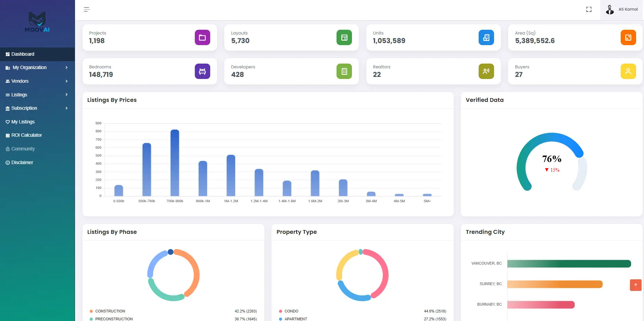Image resolution: width=644 pixels, height=321 pixels.
Task: Toggle the CONSTRUCTION legend item
Action: click(110, 311)
